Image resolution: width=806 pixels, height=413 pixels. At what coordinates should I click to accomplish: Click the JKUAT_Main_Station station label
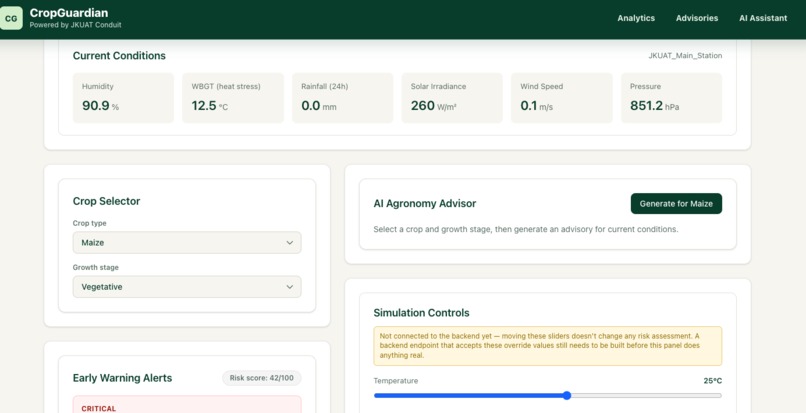[685, 56]
